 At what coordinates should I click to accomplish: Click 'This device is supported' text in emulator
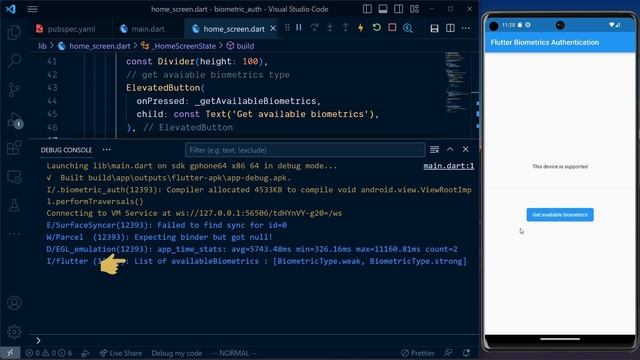560,167
